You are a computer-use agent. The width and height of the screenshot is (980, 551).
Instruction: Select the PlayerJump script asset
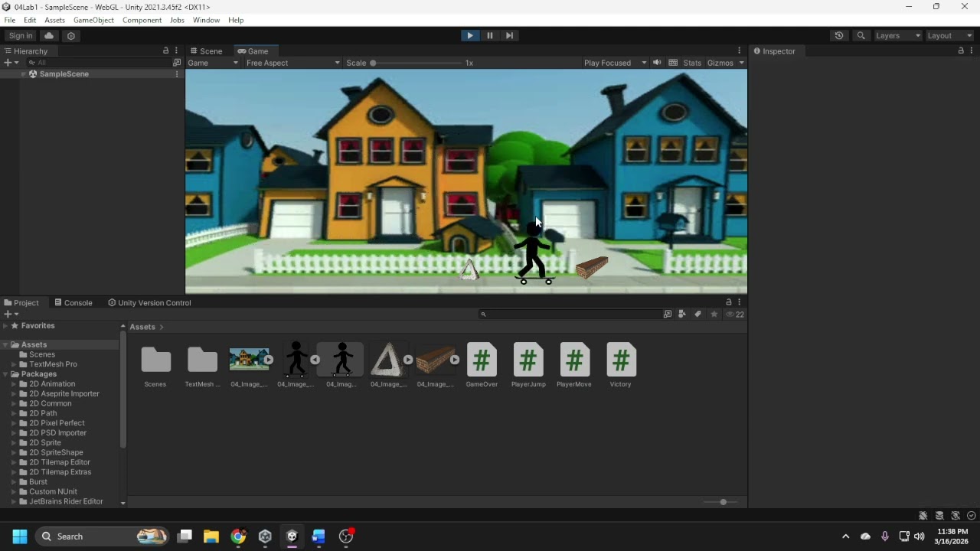point(528,364)
